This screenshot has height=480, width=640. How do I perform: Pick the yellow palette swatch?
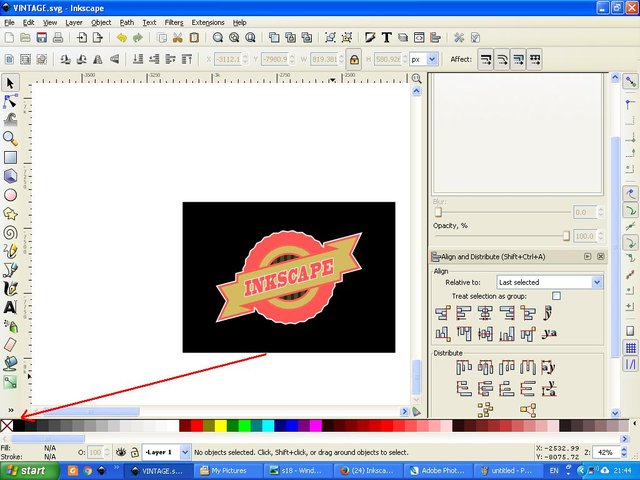pos(221,426)
